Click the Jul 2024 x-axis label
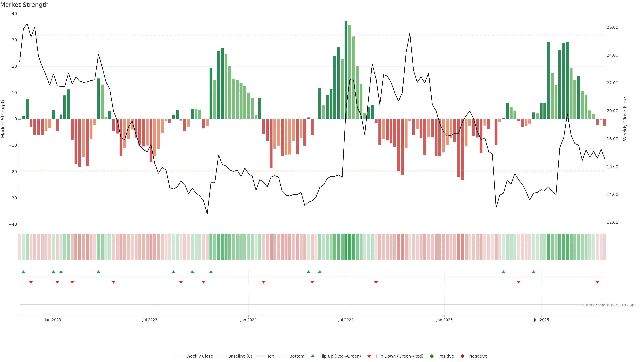 (346, 320)
